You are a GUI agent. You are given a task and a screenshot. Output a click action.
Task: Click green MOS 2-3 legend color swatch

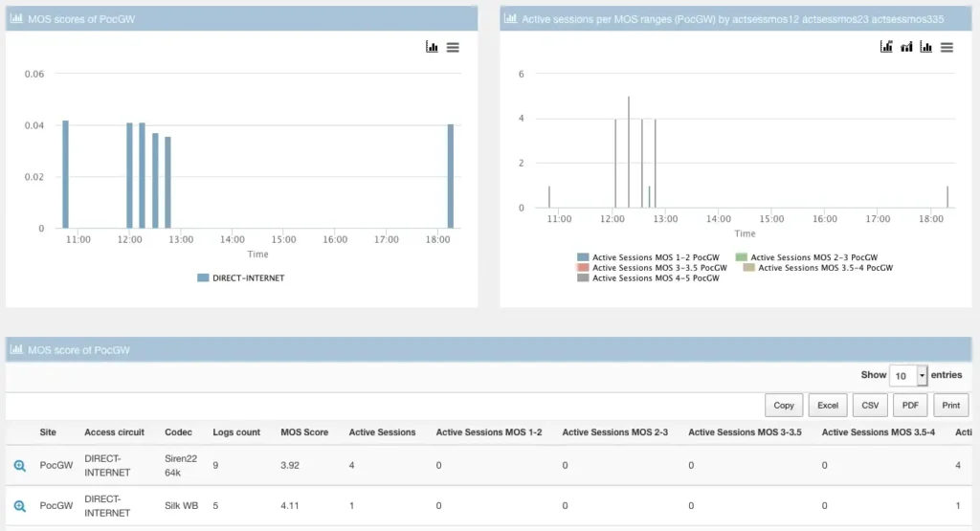(x=741, y=257)
